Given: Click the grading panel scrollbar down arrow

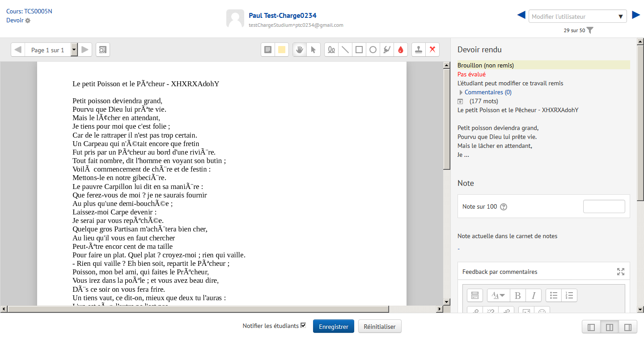Looking at the screenshot, I should (640, 309).
